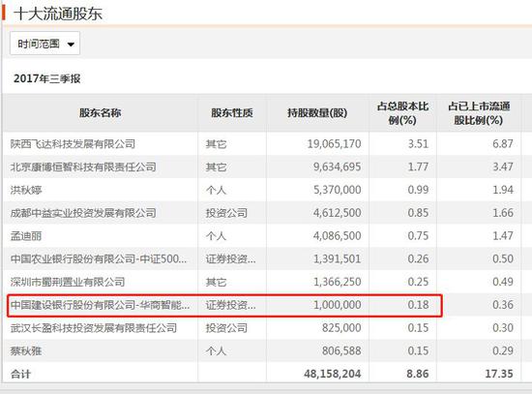Click total capital ratio 0.25
532x394 pixels.
tap(418, 282)
